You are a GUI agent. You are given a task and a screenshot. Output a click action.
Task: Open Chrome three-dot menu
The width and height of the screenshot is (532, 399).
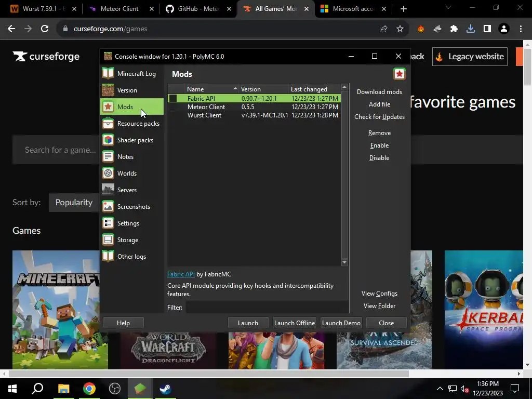(521, 29)
